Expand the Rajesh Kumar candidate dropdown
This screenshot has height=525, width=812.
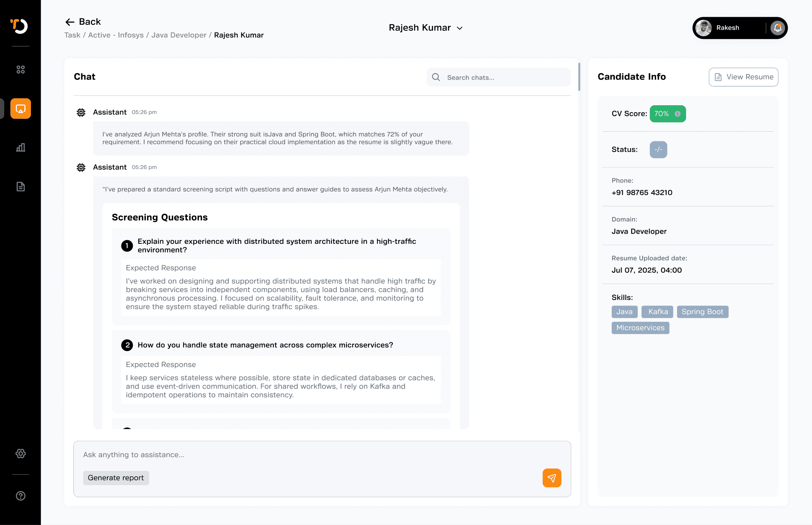click(459, 28)
